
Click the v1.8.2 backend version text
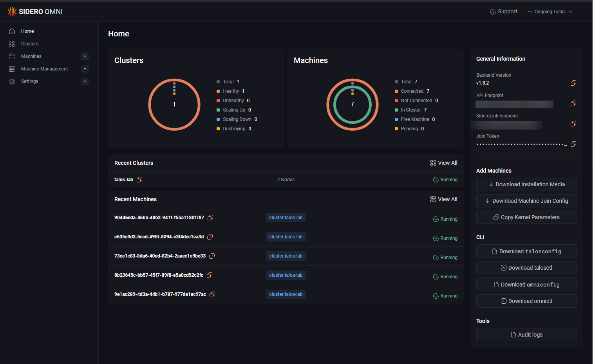[483, 83]
